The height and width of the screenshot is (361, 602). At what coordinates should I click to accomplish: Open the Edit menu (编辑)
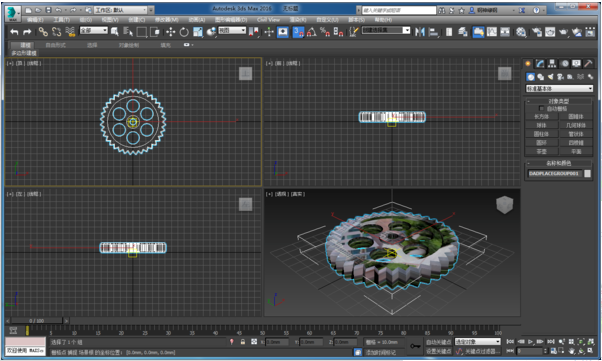(x=35, y=20)
